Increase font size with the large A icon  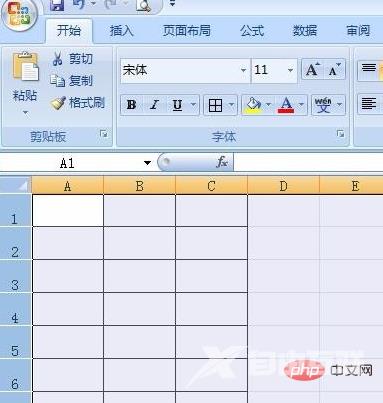[x=312, y=70]
